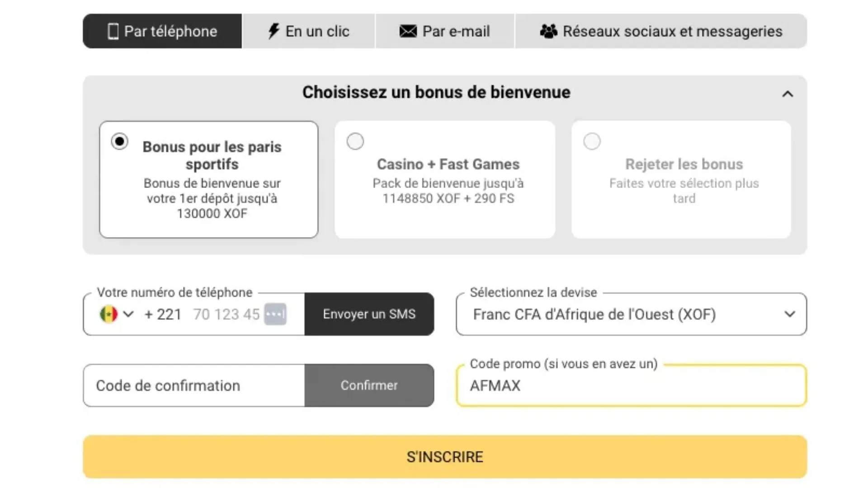868x488 pixels.
Task: Click the dropdown chevron on the currency selector
Action: pyautogui.click(x=790, y=314)
